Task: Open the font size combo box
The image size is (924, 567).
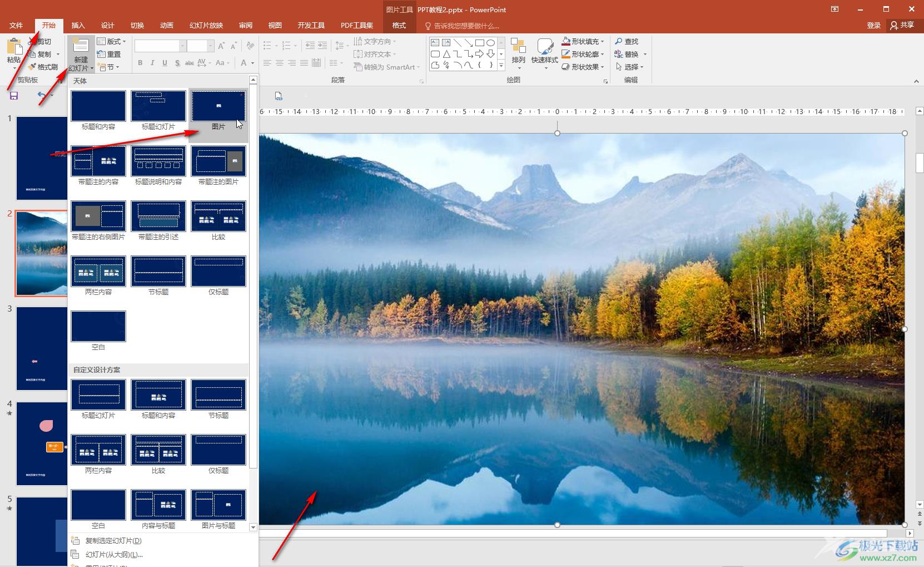Action: click(201, 46)
